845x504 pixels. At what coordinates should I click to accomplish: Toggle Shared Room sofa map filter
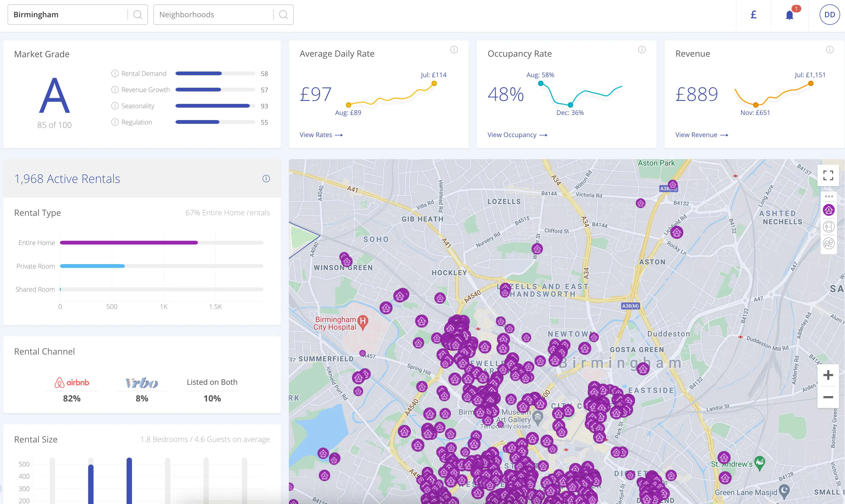click(x=829, y=243)
